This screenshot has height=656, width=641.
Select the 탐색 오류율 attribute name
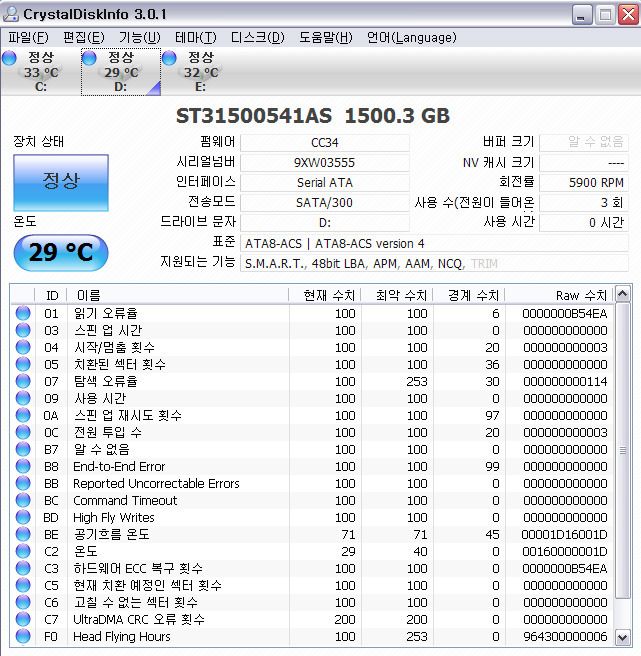(105, 381)
